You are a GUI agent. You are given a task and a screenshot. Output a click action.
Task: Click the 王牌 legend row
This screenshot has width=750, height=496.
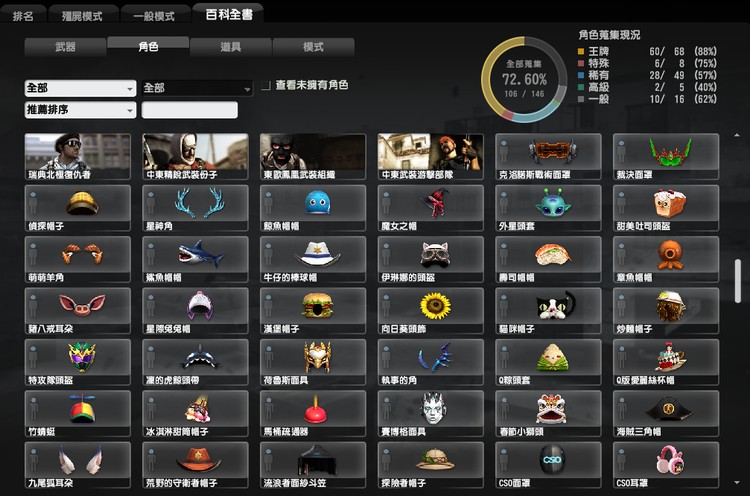point(648,51)
